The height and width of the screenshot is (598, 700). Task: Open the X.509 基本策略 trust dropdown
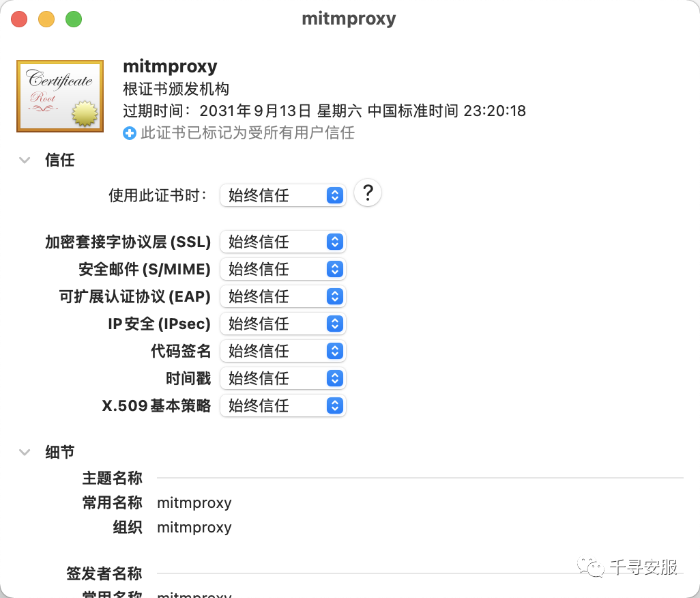pos(283,405)
